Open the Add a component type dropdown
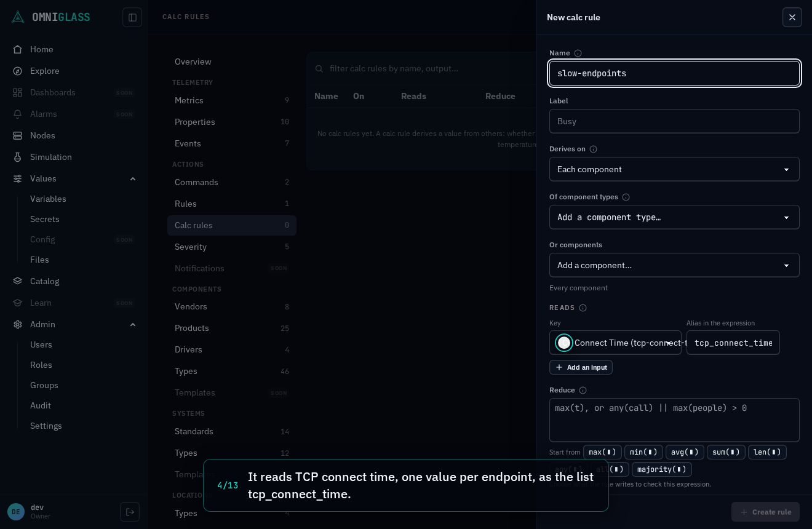812x529 pixels. click(x=674, y=217)
